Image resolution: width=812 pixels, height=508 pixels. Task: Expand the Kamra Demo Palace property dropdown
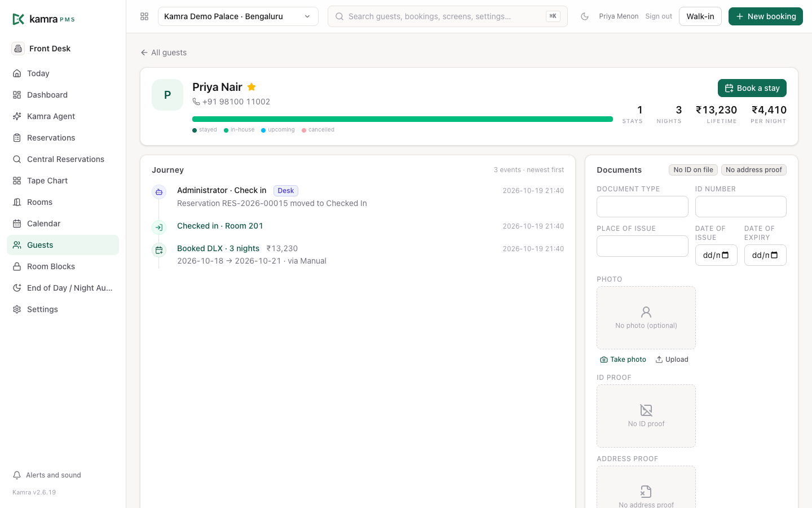pos(238,16)
